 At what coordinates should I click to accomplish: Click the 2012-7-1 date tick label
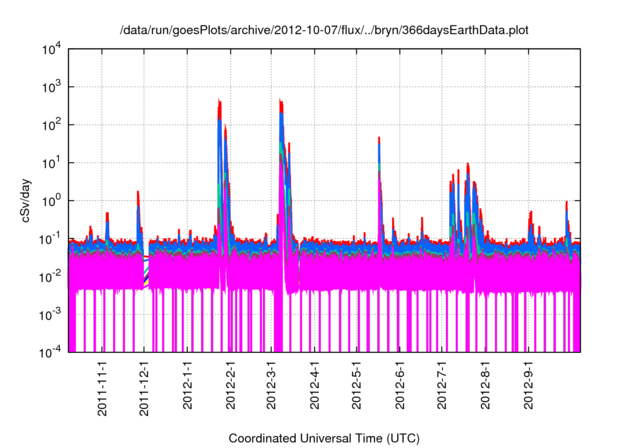(442, 386)
